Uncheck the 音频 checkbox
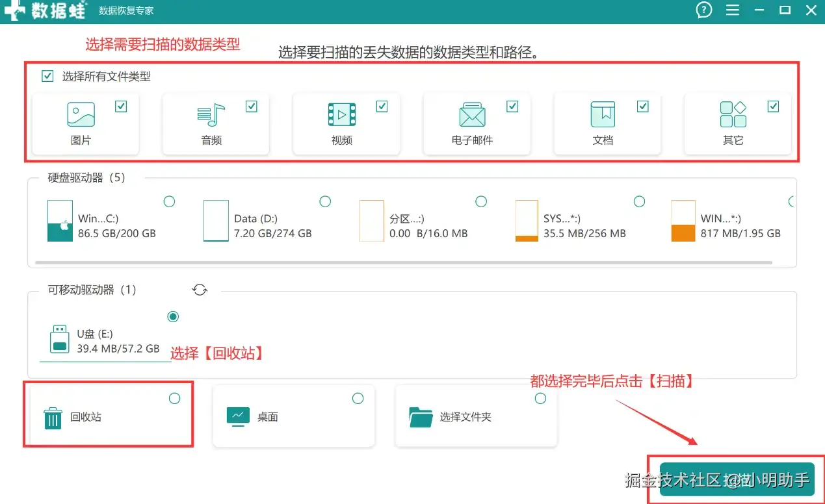This screenshot has width=825, height=504. (x=252, y=107)
